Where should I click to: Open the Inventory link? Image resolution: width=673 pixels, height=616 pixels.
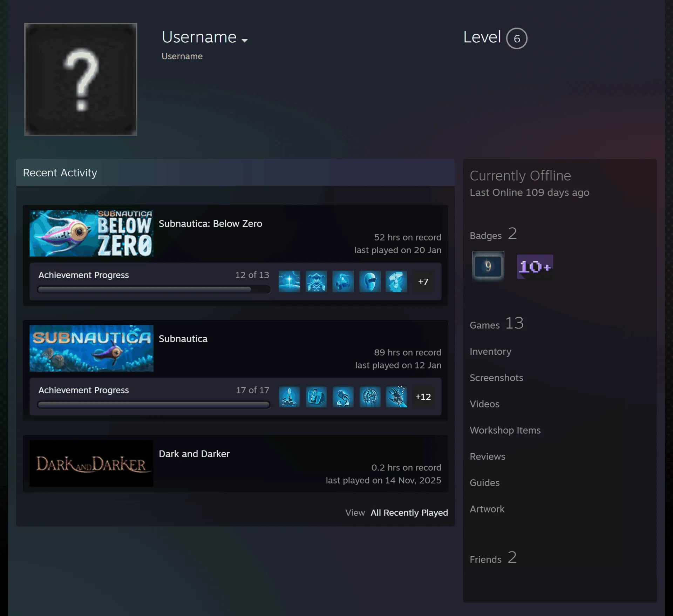[490, 351]
